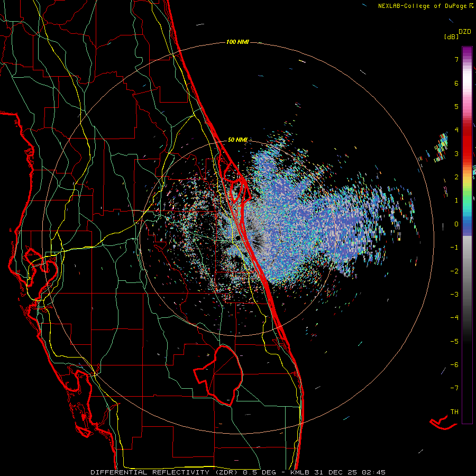Click the 2 value on the color scale
The width and height of the screenshot is (476, 476).
pyautogui.click(x=456, y=177)
